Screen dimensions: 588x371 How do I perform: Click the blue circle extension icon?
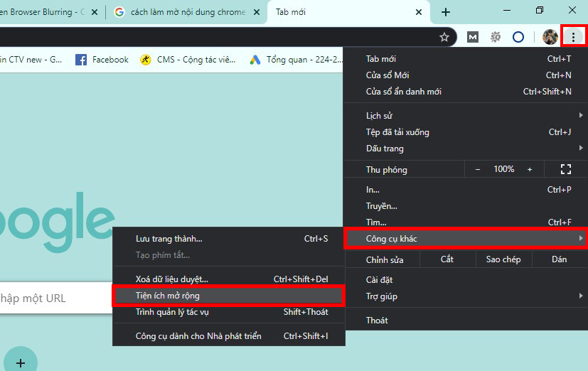(518, 37)
